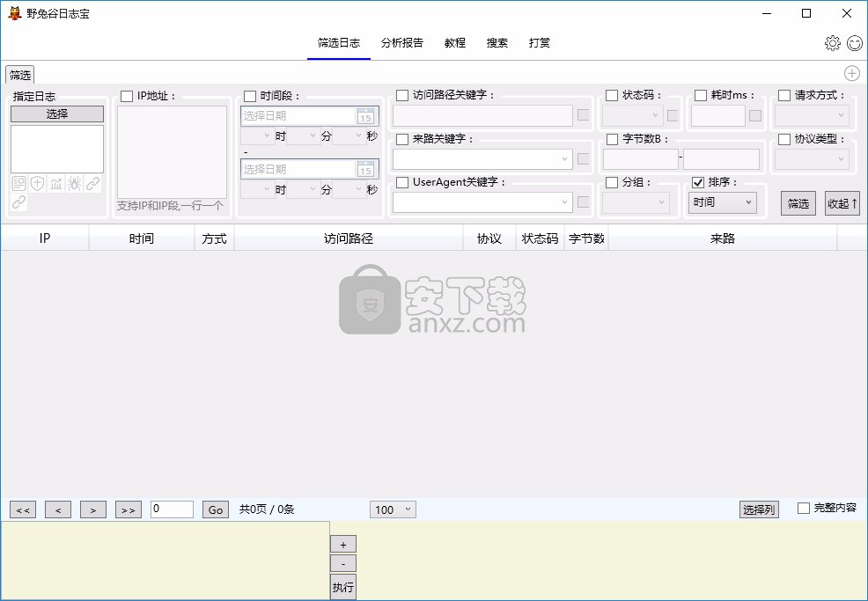The width and height of the screenshot is (868, 601).
Task: Open the 教程 tab
Action: coord(455,42)
